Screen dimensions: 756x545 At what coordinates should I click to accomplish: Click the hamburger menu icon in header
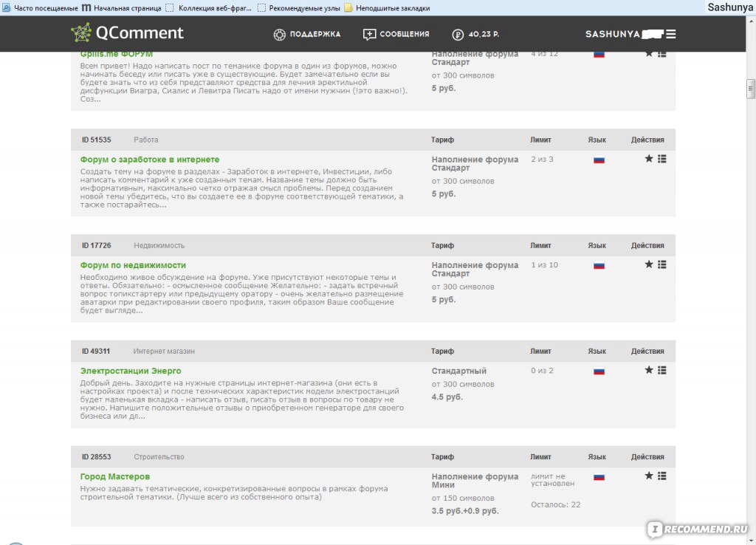670,34
